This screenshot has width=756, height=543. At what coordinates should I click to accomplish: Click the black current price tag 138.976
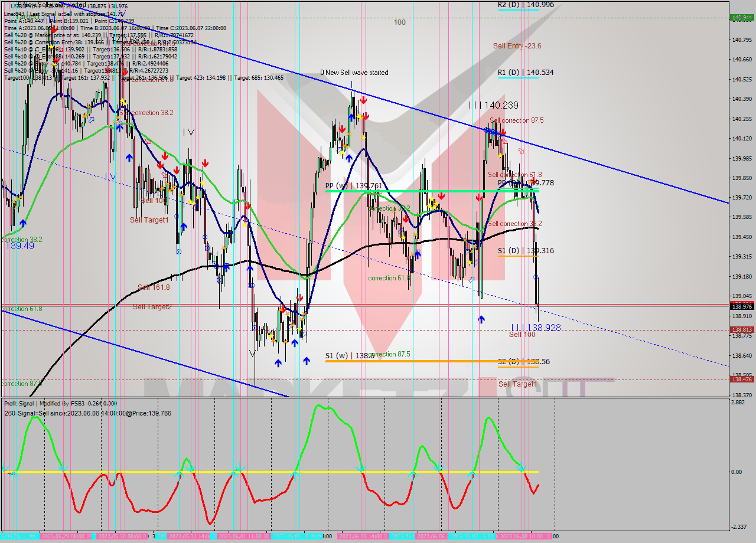tap(742, 306)
